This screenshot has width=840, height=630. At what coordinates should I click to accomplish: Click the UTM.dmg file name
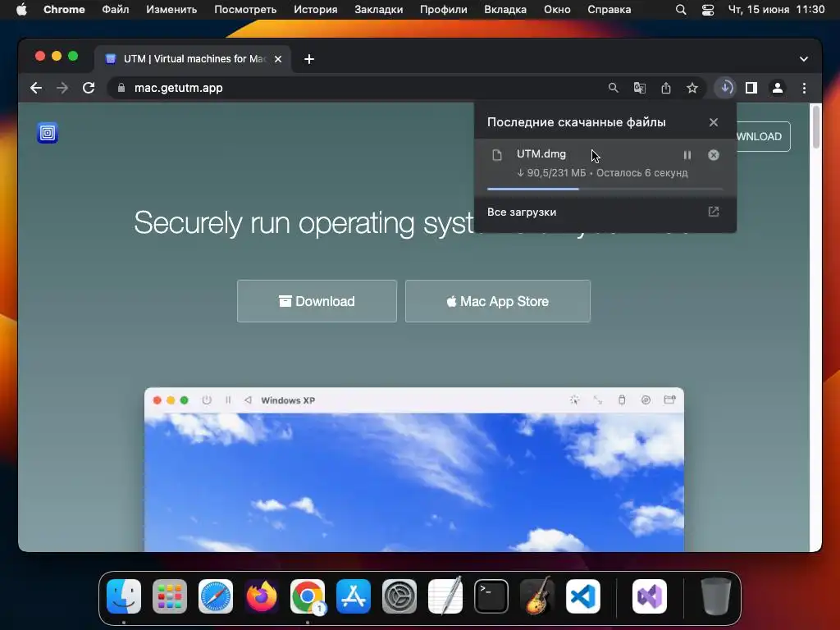[541, 153]
